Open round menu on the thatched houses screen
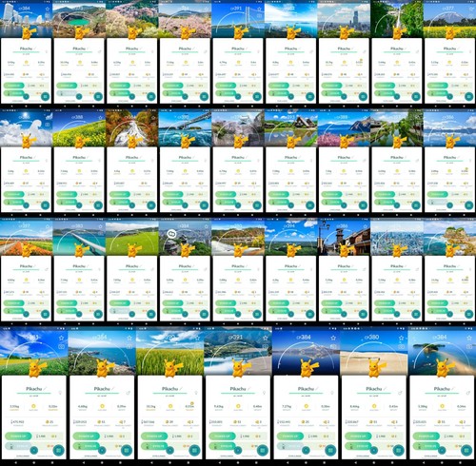Image resolution: width=476 pixels, height=466 pixels. coord(309,205)
